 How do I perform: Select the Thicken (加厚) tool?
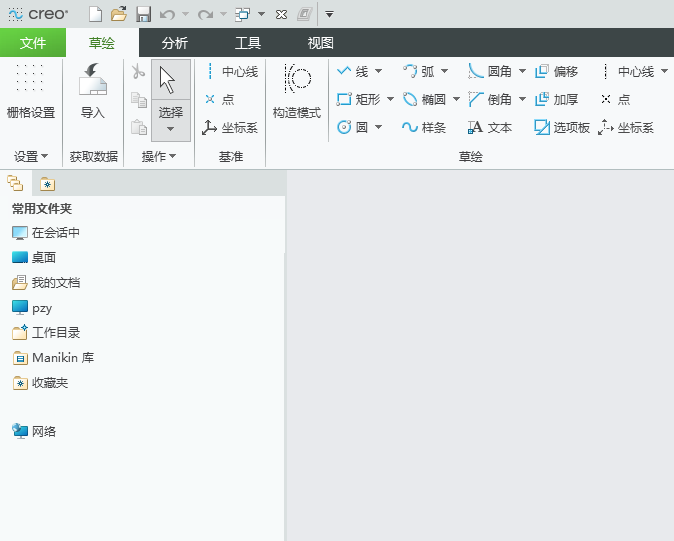tap(557, 99)
